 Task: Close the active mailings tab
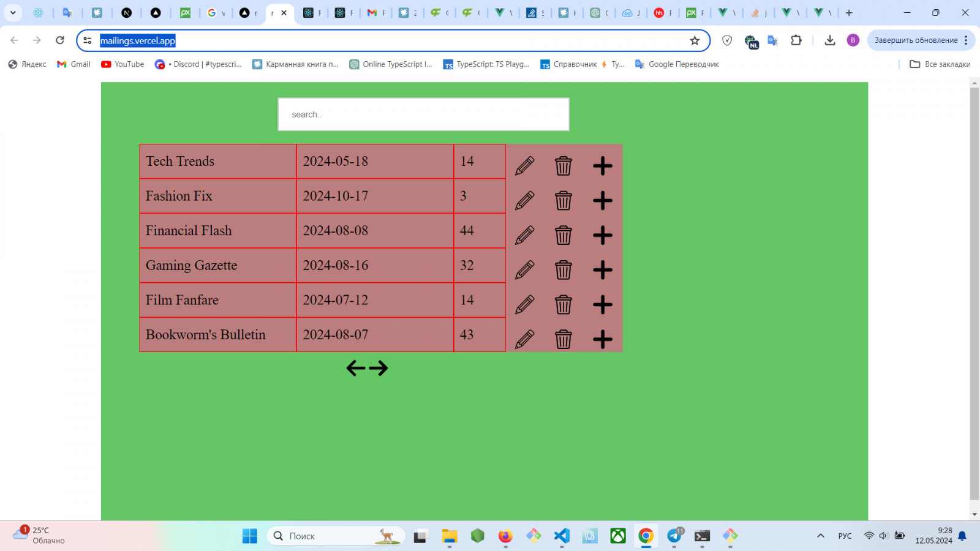(284, 13)
